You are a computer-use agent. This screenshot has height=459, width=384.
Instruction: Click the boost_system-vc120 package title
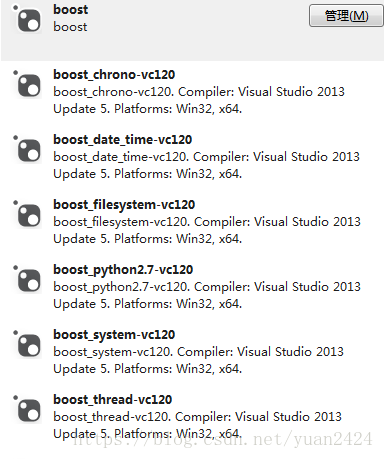coord(114,335)
